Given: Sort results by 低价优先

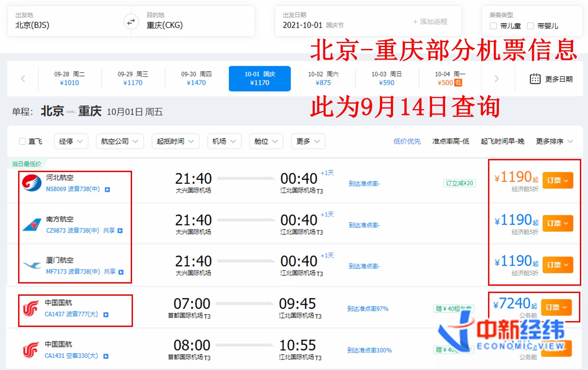Looking at the screenshot, I should click(x=407, y=141).
